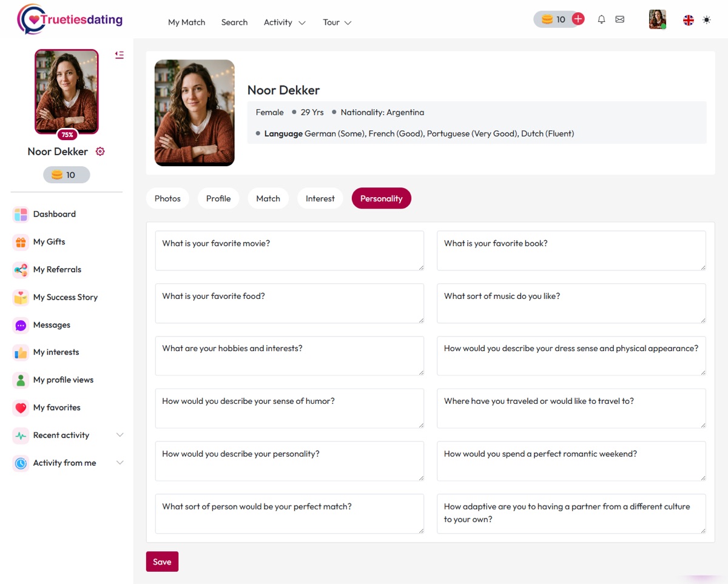Image resolution: width=728 pixels, height=584 pixels.
Task: Click the Messages link text
Action: (52, 325)
